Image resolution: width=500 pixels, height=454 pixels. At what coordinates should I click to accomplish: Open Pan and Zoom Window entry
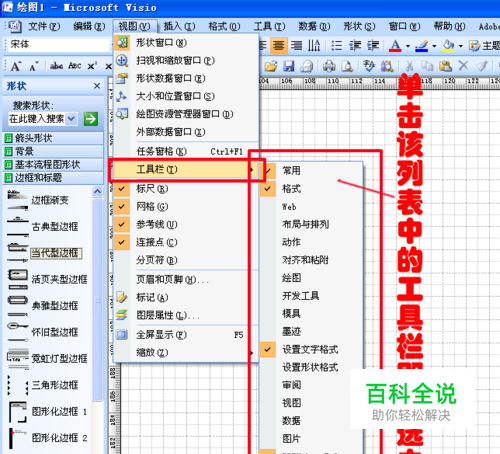pyautogui.click(x=186, y=61)
